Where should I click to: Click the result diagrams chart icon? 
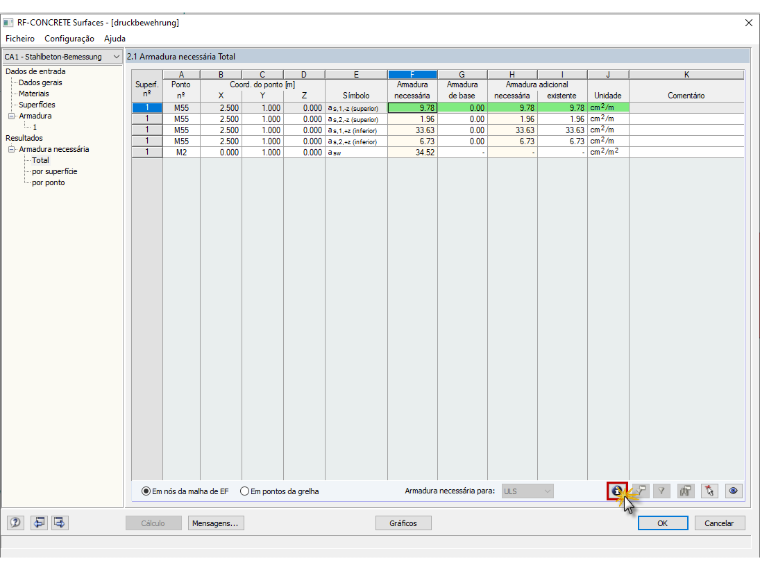[685, 491]
